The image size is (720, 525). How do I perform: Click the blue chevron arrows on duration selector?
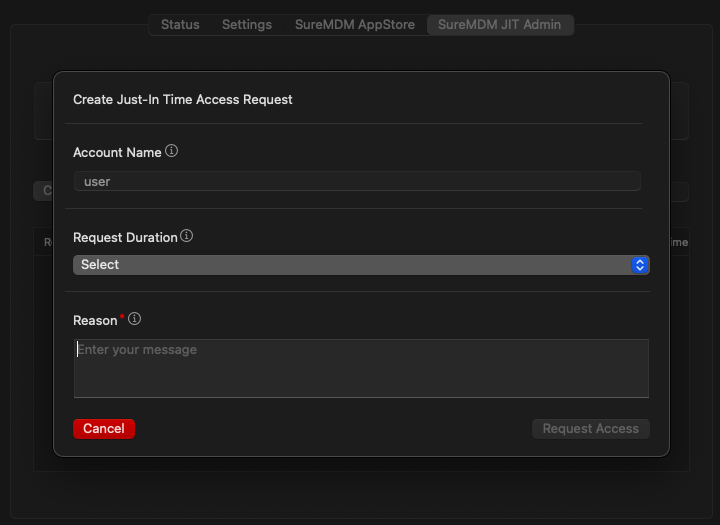click(640, 265)
